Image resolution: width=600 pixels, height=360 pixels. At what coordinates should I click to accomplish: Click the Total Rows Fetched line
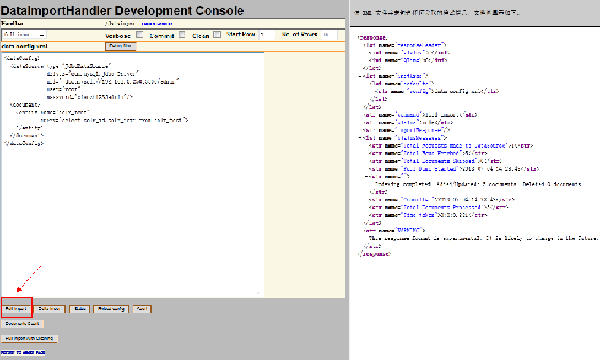pos(428,153)
